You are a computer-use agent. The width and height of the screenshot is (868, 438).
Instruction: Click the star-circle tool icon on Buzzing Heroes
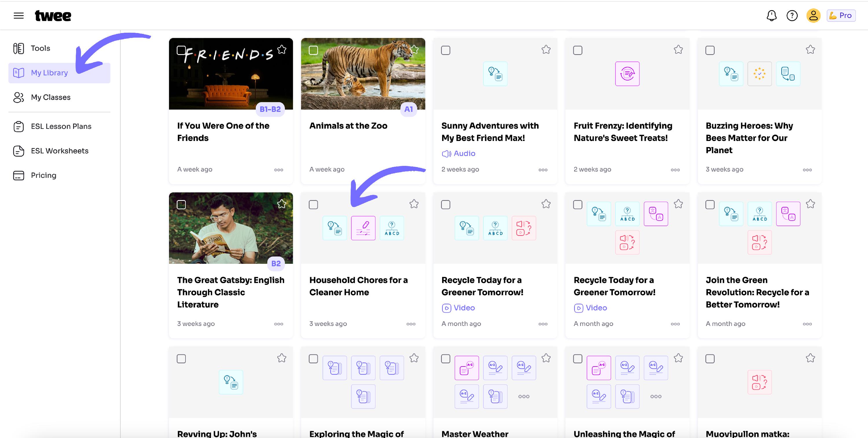coord(759,74)
